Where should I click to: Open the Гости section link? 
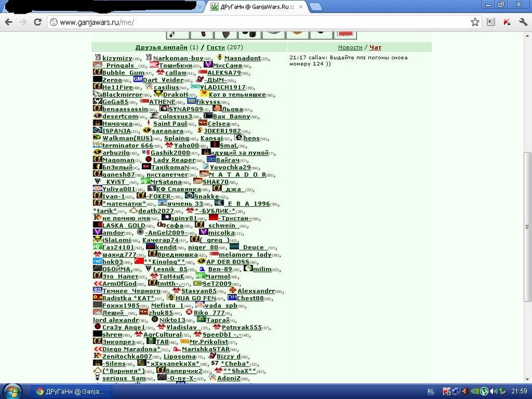216,47
